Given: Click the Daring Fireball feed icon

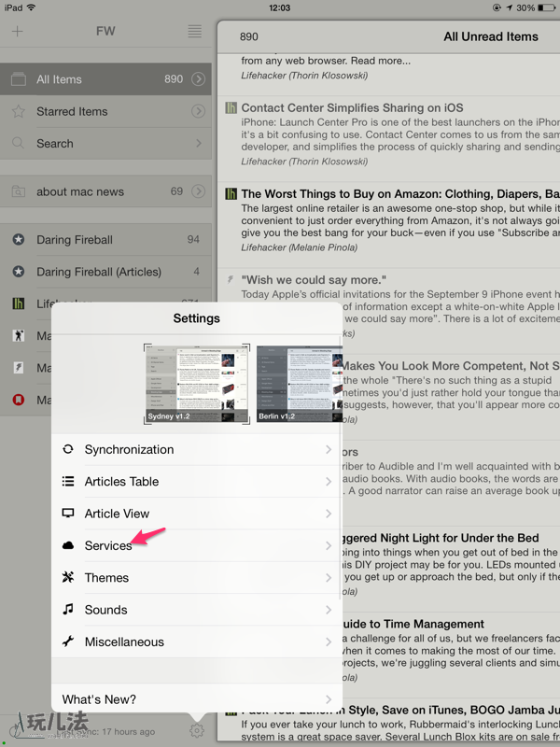Looking at the screenshot, I should point(18,240).
